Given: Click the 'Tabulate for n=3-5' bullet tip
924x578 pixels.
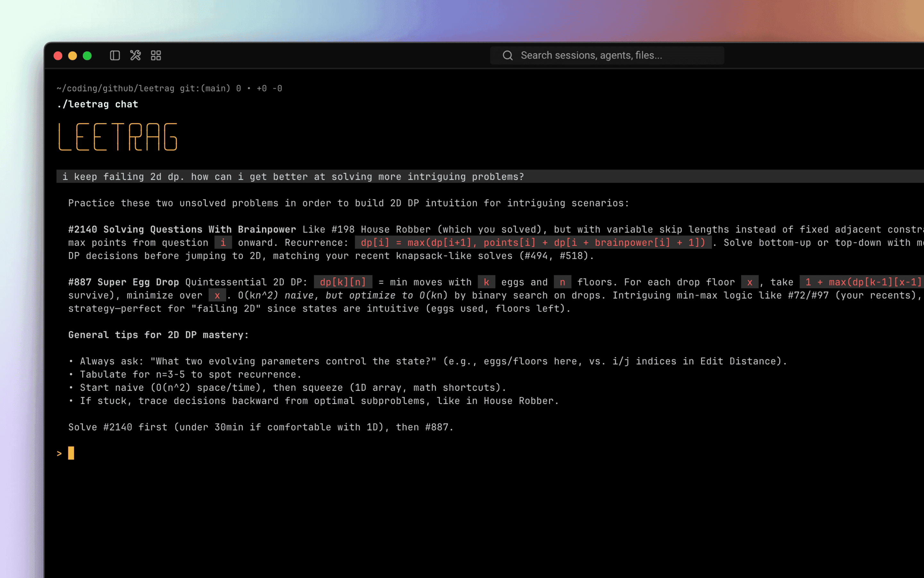Looking at the screenshot, I should 185,375.
